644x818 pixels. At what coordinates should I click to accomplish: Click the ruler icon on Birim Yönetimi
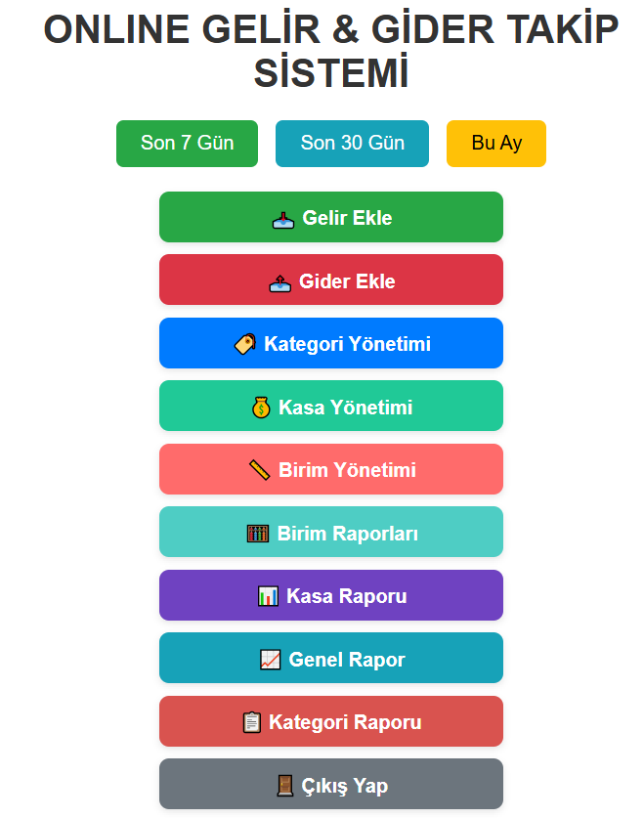coord(260,470)
